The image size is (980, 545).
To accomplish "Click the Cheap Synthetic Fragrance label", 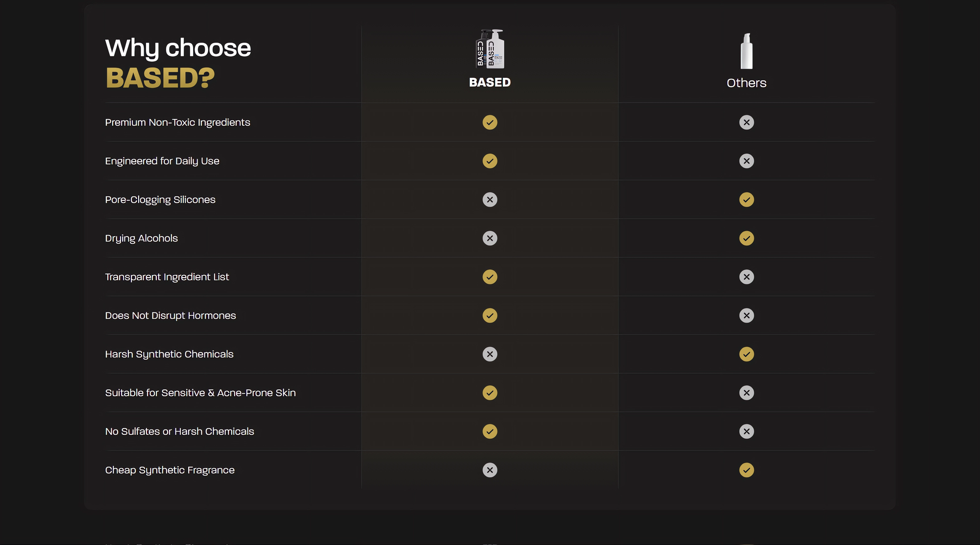I will pyautogui.click(x=170, y=470).
